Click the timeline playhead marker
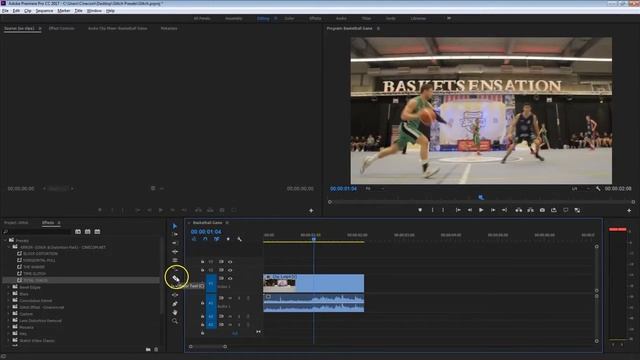The image size is (640, 360). click(x=314, y=239)
